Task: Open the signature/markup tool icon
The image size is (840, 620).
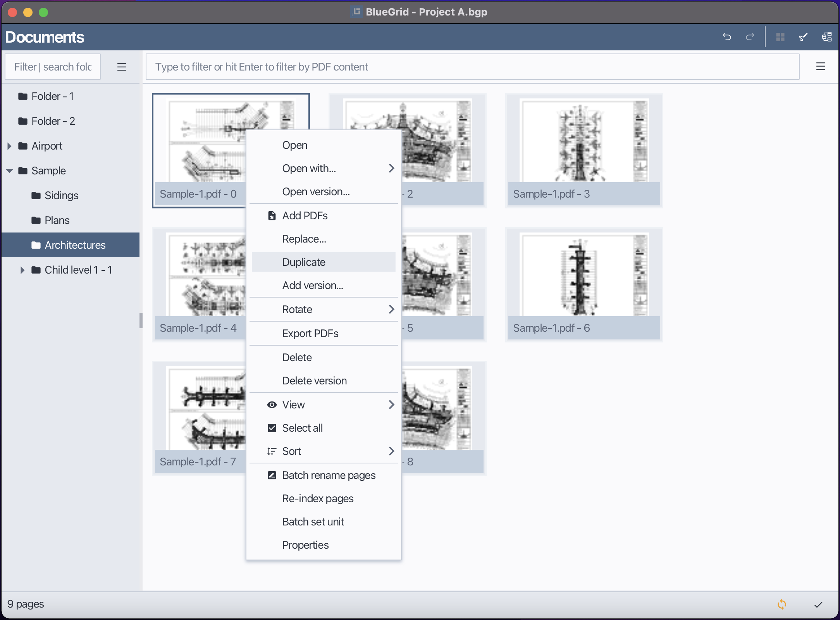Action: pos(803,37)
